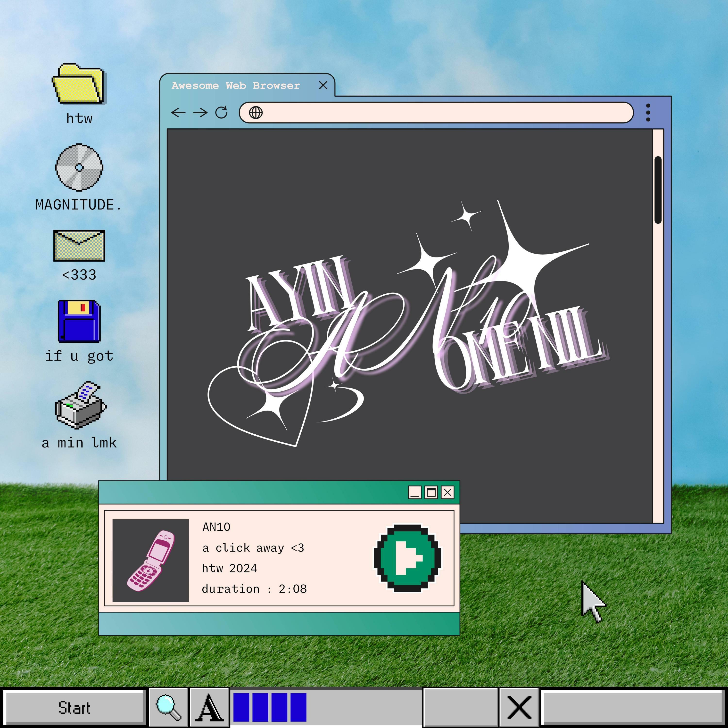Open the three-dot browser menu

coord(648,112)
